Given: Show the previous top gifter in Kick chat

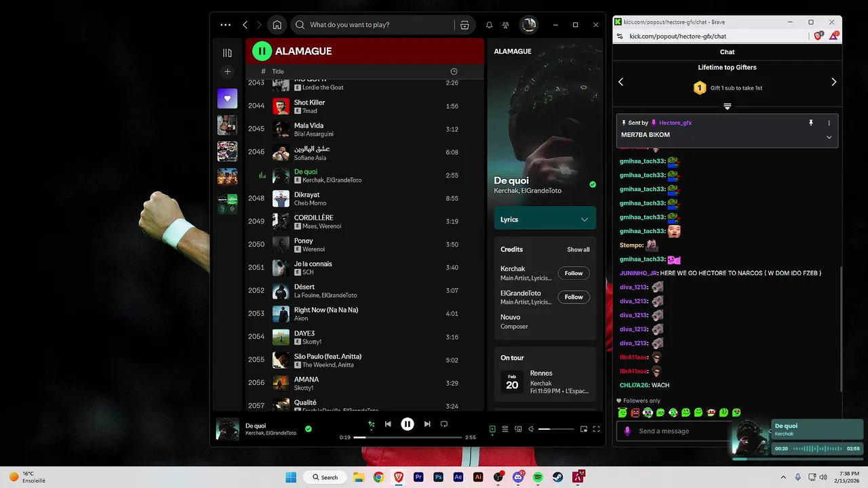Looking at the screenshot, I should pos(620,82).
